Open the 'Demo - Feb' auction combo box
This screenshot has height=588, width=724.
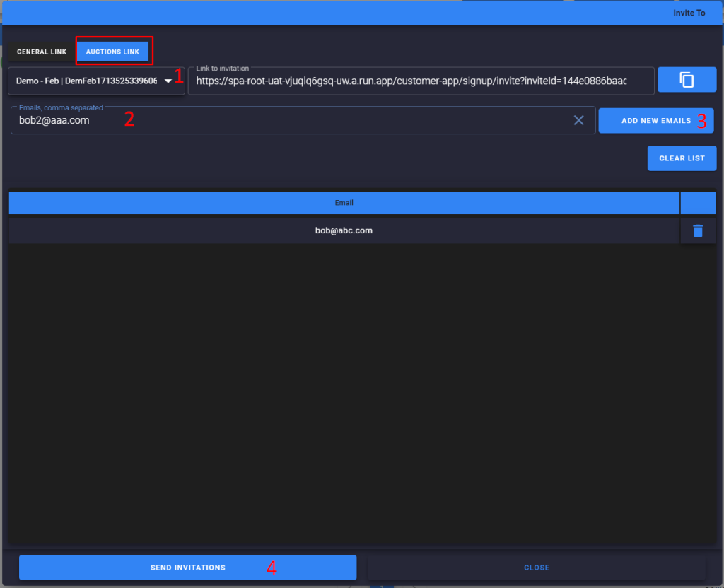pyautogui.click(x=87, y=81)
